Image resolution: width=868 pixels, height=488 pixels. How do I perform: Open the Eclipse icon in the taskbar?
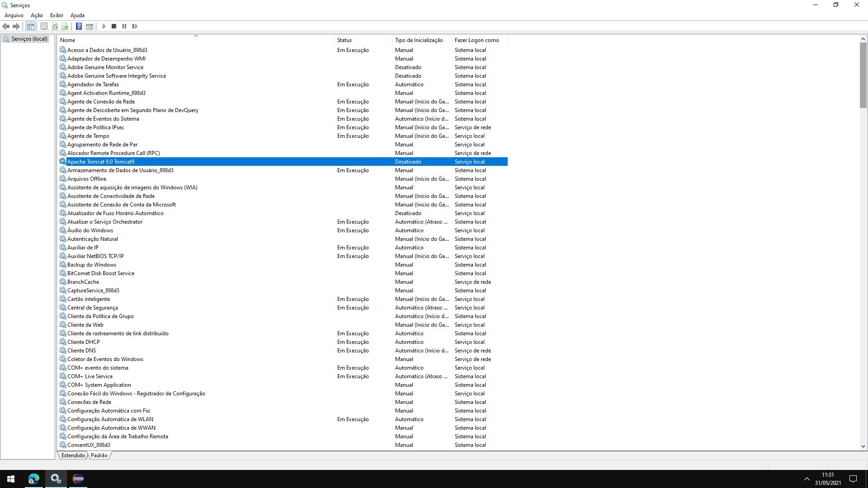tap(78, 479)
